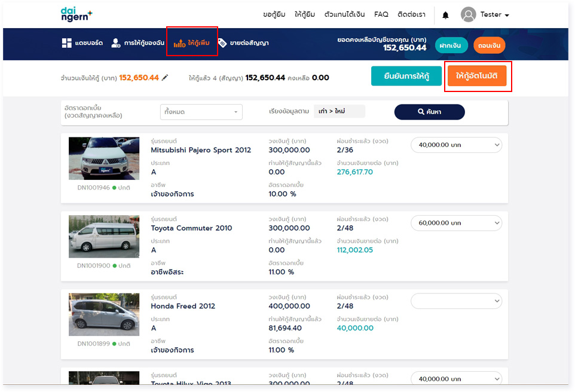The image size is (575, 392).
Task: Click the การให้กู้ของฉัน person icon
Action: [115, 43]
